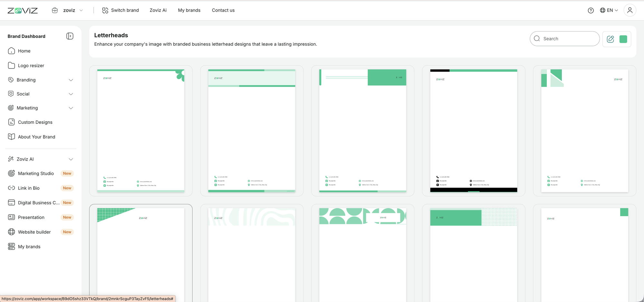Expand the Branding section chevron

(x=71, y=80)
